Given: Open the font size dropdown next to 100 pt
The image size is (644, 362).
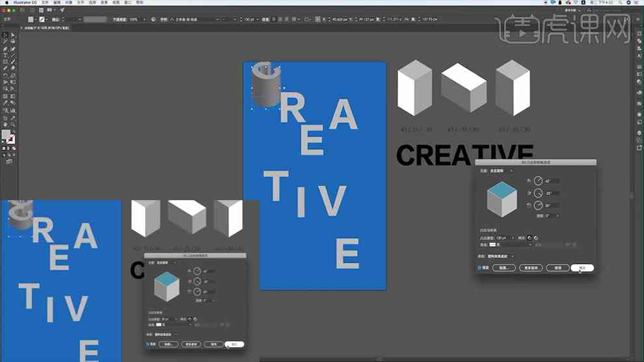Looking at the screenshot, I should (x=258, y=19).
